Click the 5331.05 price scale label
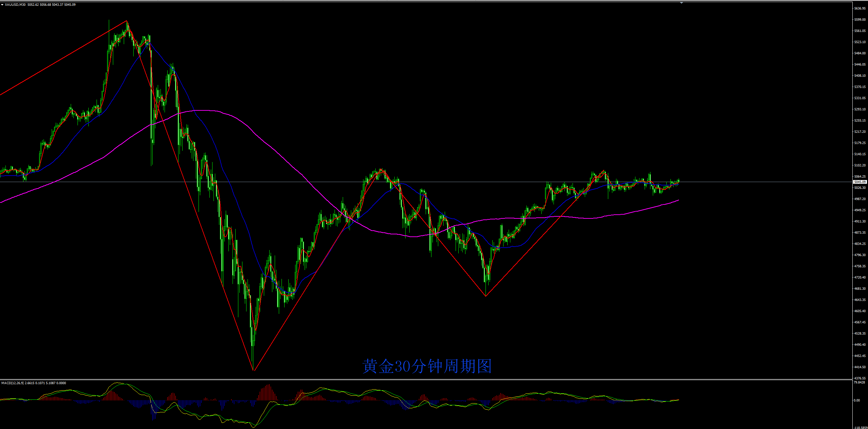The height and width of the screenshot is (429, 868). [860, 98]
